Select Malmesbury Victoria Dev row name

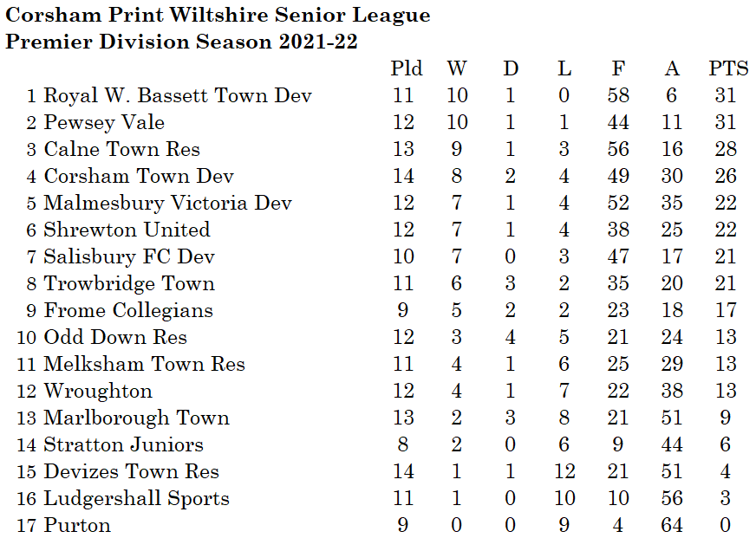click(168, 203)
